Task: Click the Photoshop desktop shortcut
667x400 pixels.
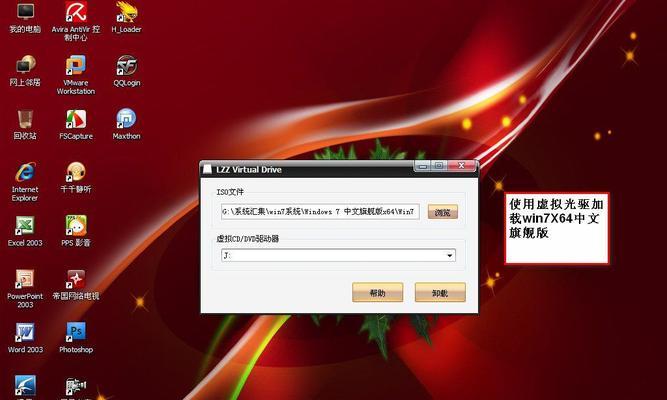Action: pos(76,331)
